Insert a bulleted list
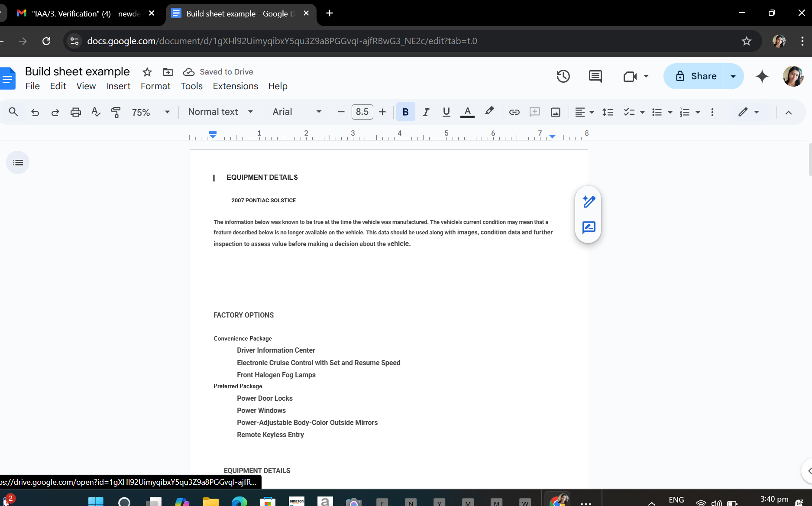Image resolution: width=812 pixels, height=506 pixels. pos(657,112)
